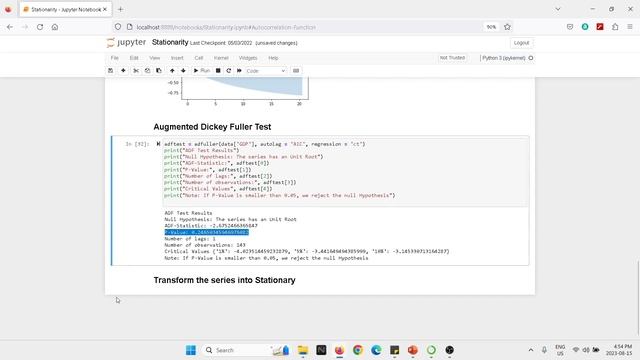Open Google Chrome from the taskbar
Viewport: 640px width, 360px height.
pyautogui.click(x=358, y=350)
